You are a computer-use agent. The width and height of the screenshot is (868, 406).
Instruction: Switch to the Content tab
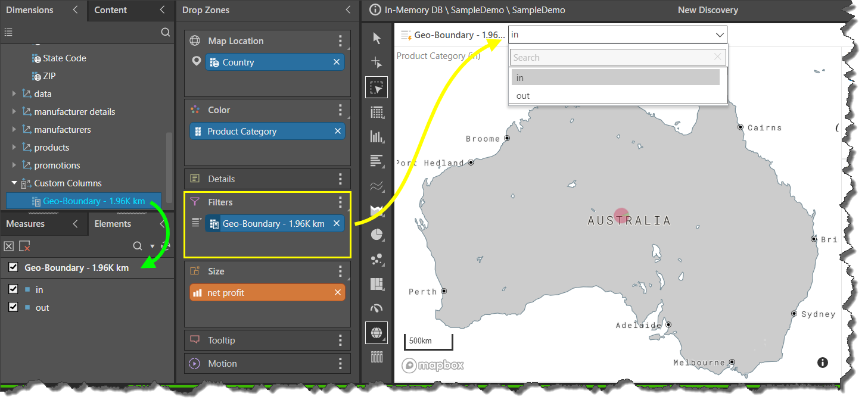(111, 10)
